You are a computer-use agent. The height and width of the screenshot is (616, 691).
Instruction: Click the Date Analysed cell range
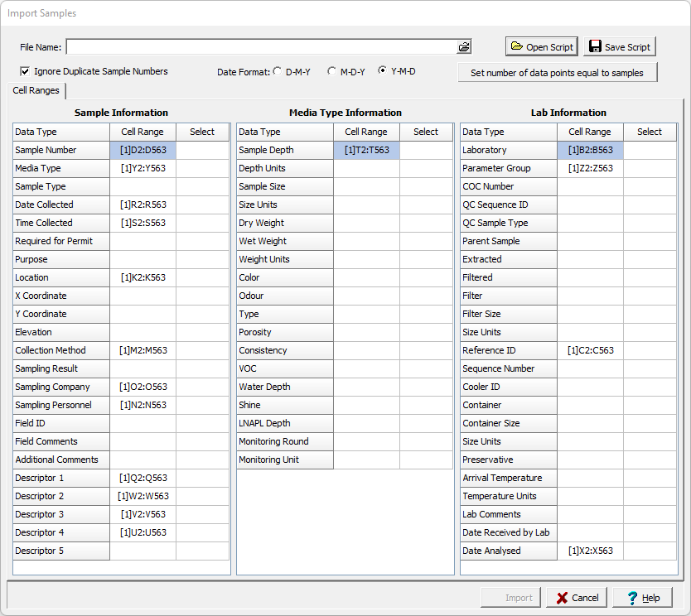[x=590, y=551]
